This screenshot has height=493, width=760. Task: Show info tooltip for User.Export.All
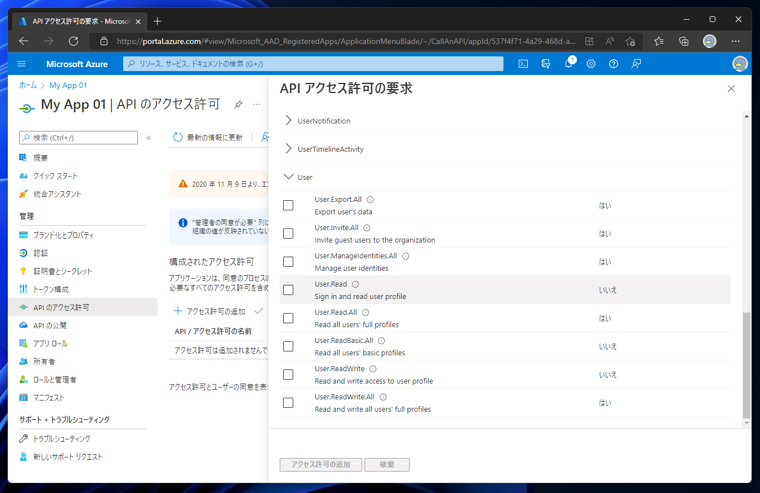pos(370,200)
